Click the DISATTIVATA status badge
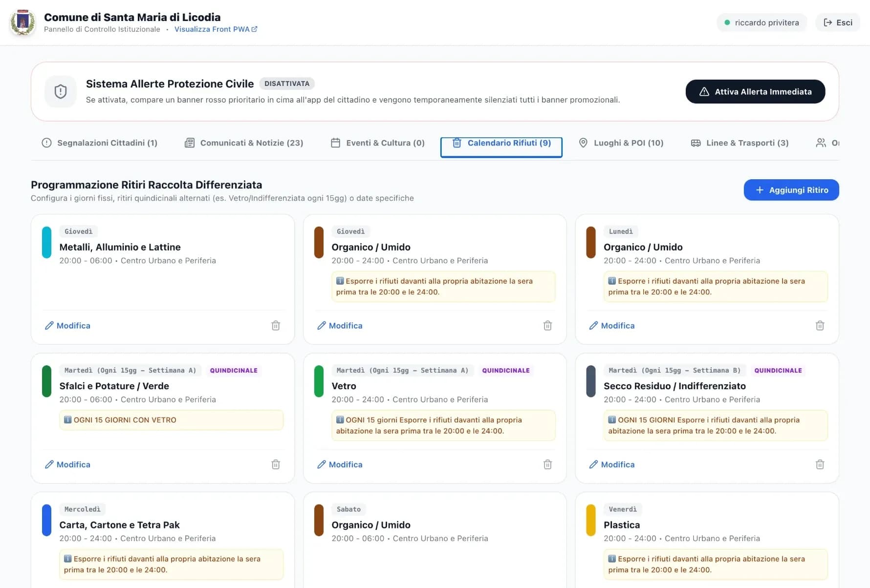Viewport: 870px width, 588px height. click(287, 84)
